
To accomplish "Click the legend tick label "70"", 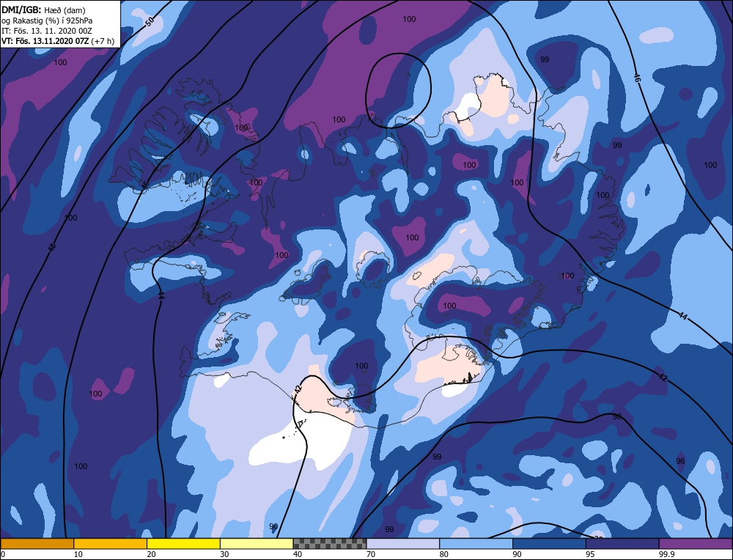I will [x=371, y=554].
